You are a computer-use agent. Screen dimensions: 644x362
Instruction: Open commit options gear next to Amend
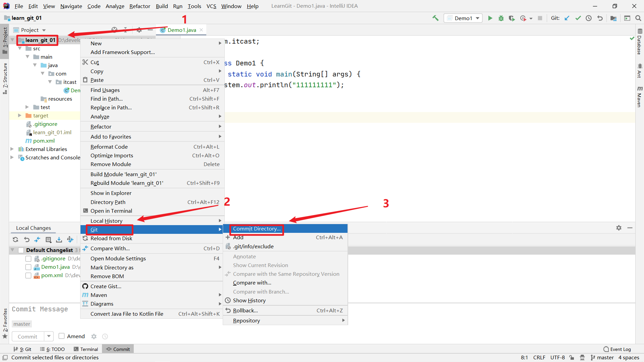click(x=94, y=337)
